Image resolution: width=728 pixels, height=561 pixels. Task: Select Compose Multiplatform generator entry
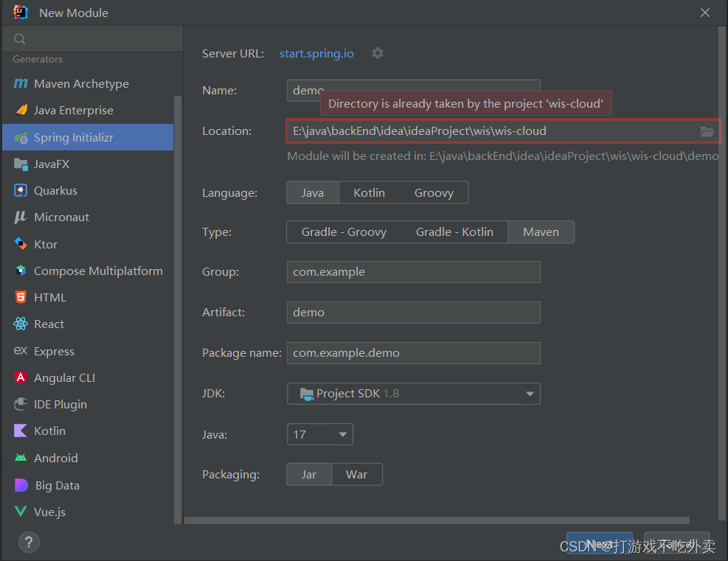click(x=88, y=271)
